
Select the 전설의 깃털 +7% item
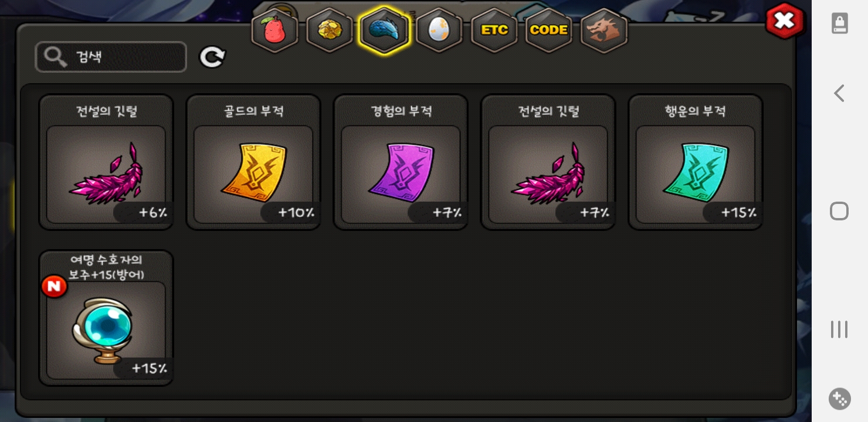point(548,162)
